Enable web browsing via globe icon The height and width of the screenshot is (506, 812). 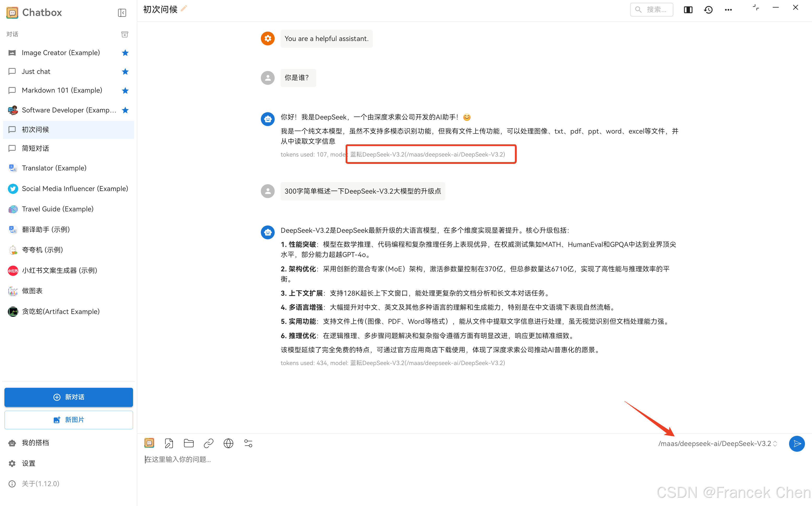tap(228, 443)
